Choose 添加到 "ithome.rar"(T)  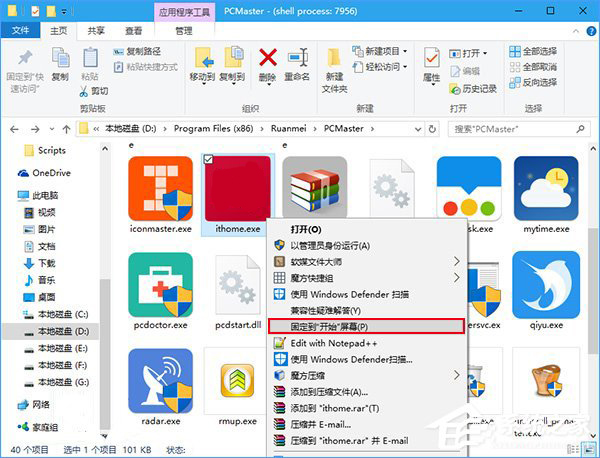[x=367, y=408]
